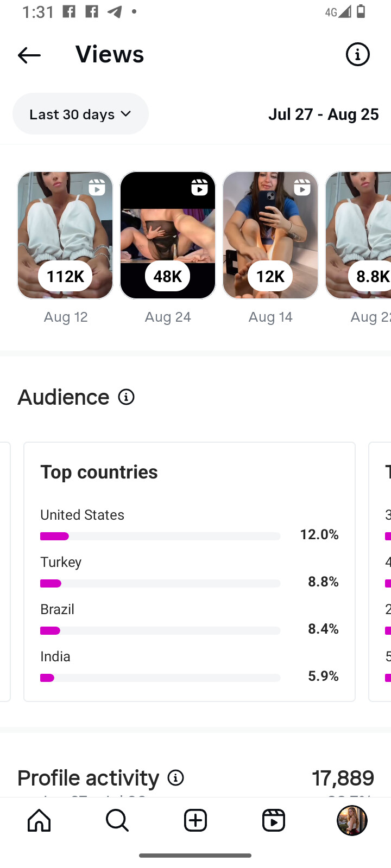Tap the Turkey audience bar
Viewport: 391px width, 868px height.
tap(160, 583)
